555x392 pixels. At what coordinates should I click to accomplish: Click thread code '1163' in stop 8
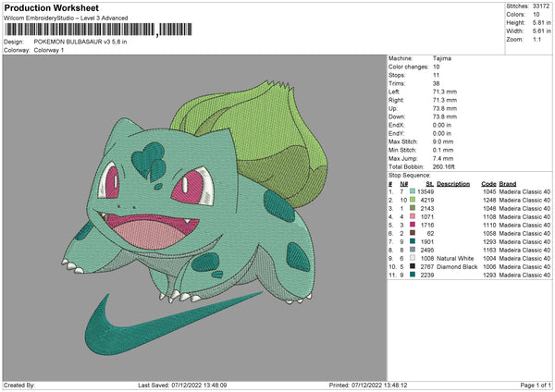[489, 251]
